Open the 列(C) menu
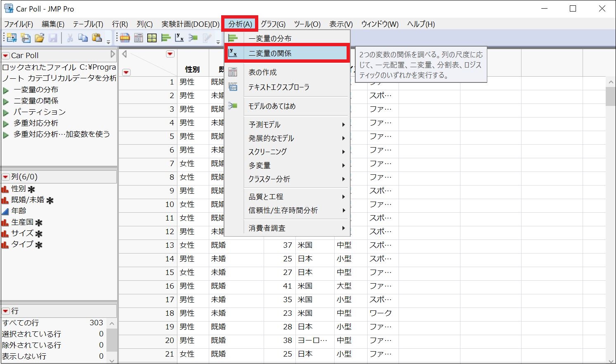 tap(145, 24)
